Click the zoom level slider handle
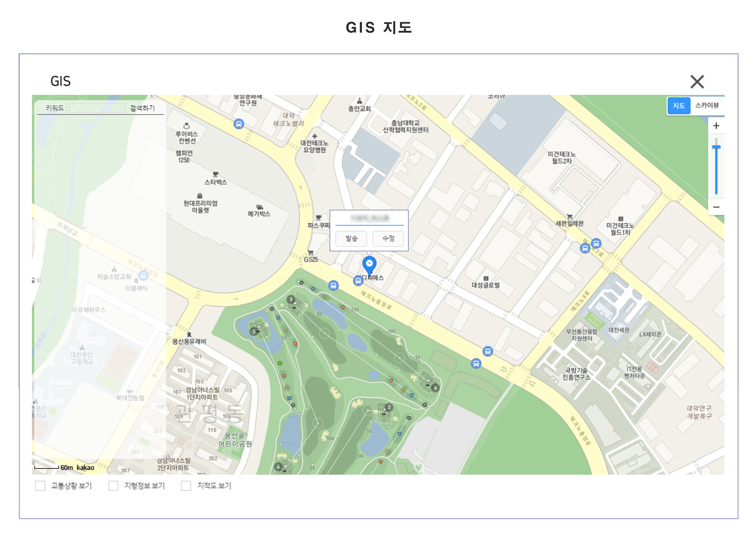 (716, 147)
